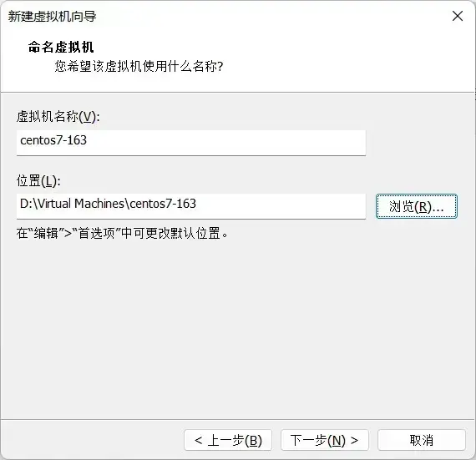The height and width of the screenshot is (460, 476).
Task: Click the blank gray area below the hint
Action: pos(238,328)
